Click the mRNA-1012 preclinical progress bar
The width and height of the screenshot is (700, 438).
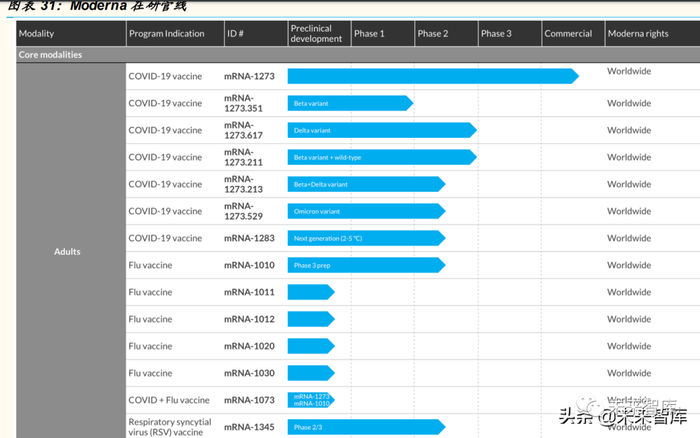tap(311, 319)
